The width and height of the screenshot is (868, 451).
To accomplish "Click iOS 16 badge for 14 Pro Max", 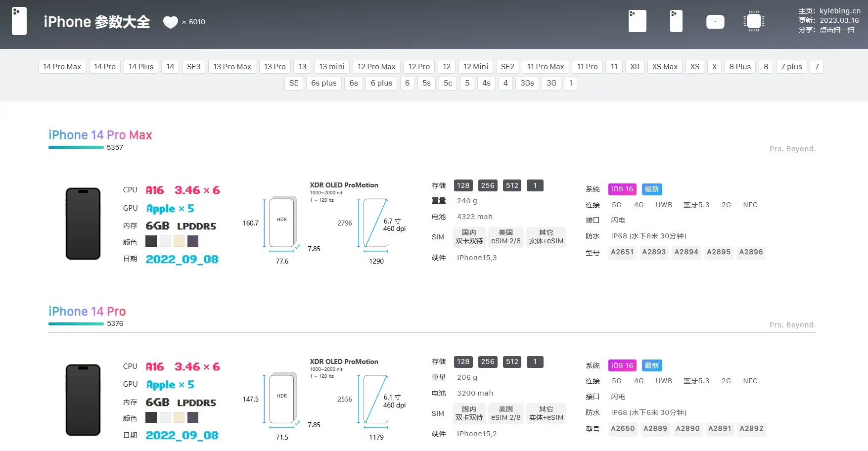I will [x=622, y=189].
